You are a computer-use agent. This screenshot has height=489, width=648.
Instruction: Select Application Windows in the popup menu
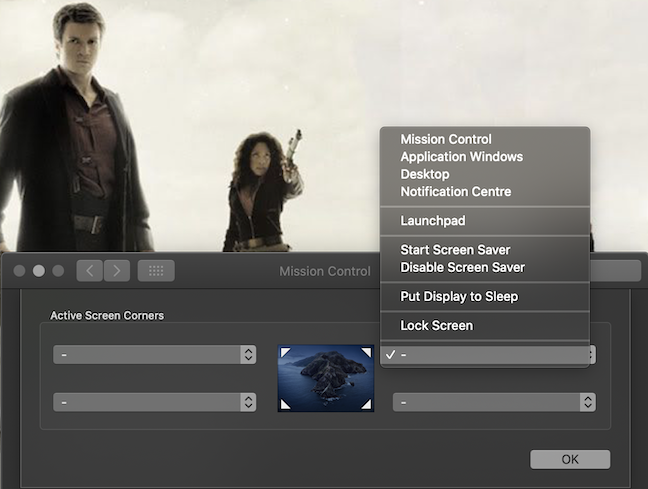tap(485, 157)
